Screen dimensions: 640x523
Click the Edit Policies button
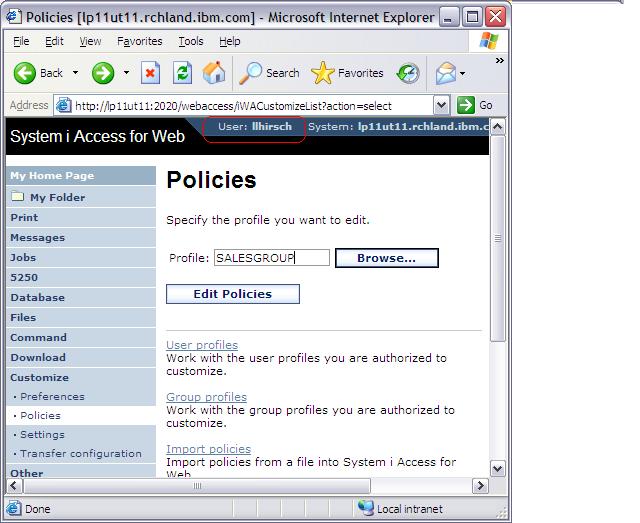click(x=233, y=294)
